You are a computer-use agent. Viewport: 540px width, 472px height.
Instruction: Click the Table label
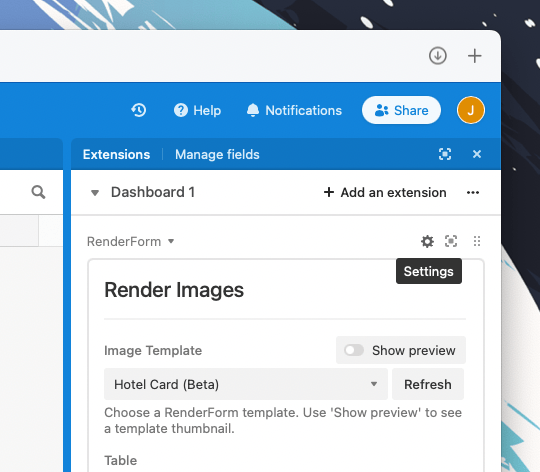121,460
